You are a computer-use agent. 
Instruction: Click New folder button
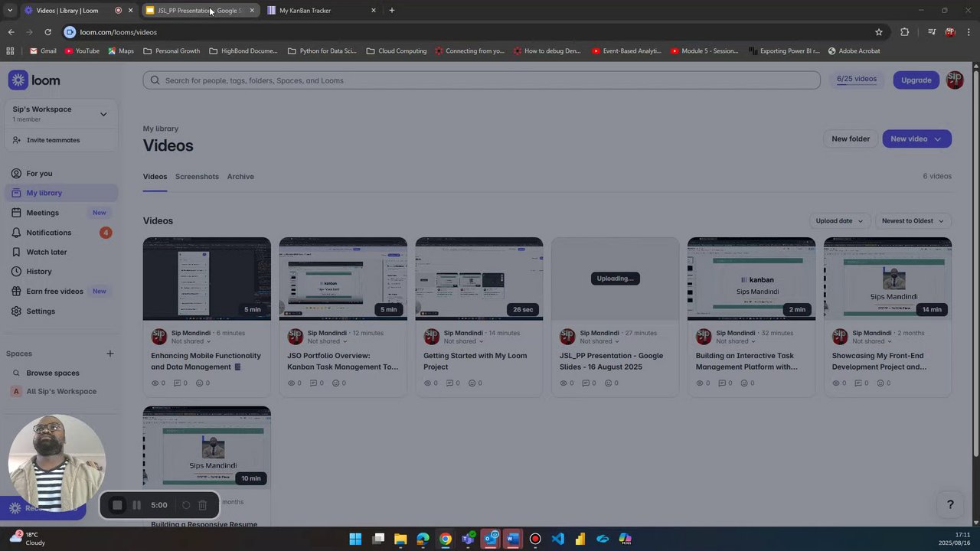point(851,139)
